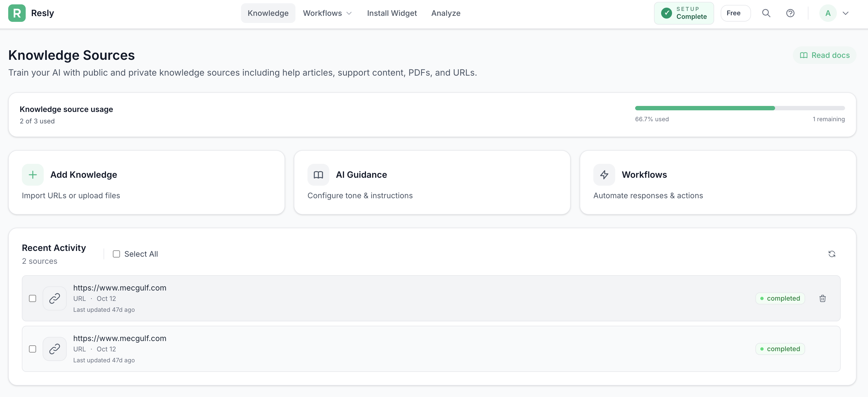Click the Read docs button
Image resolution: width=868 pixels, height=397 pixels.
(x=825, y=55)
